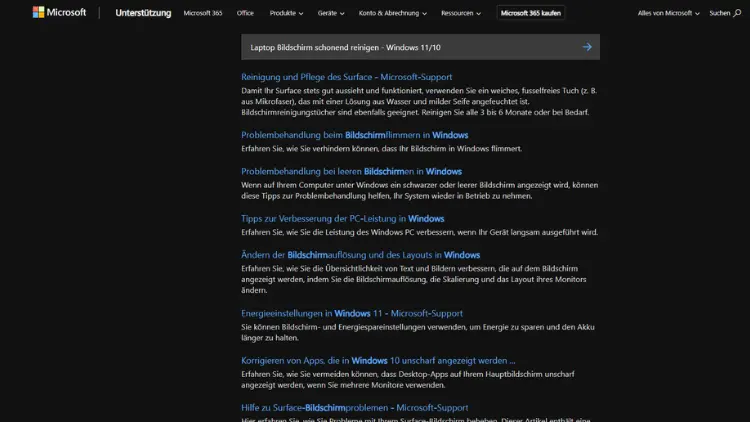Screen dimensions: 750x422
Task: Expand Alles von Microsoft dropdown
Action: pos(668,13)
